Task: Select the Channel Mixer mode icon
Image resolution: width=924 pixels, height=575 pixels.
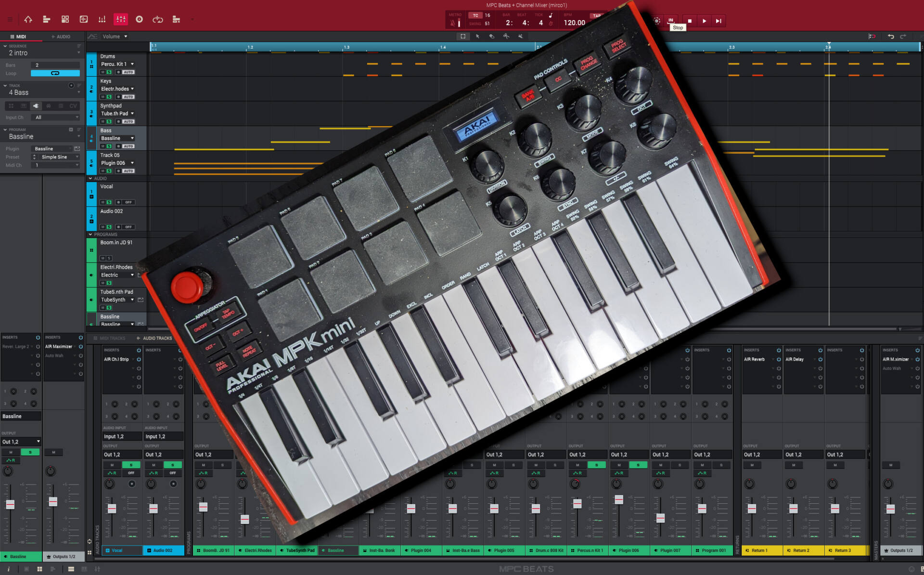Action: pyautogui.click(x=120, y=19)
